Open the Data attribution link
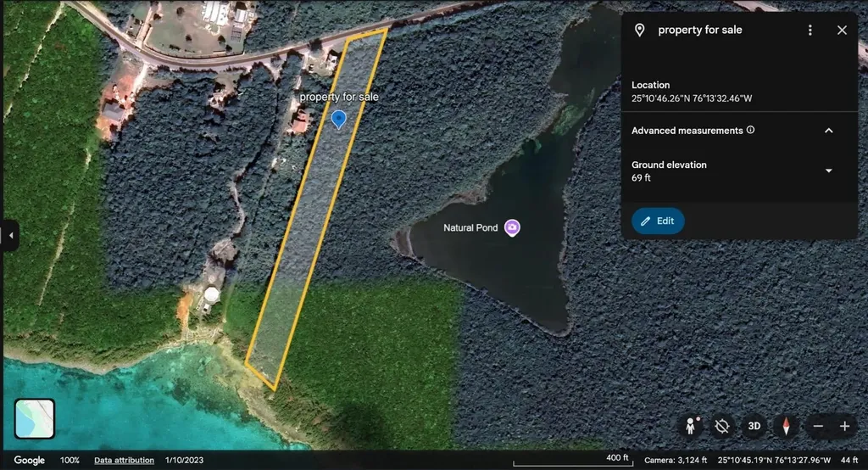 pyautogui.click(x=124, y=460)
